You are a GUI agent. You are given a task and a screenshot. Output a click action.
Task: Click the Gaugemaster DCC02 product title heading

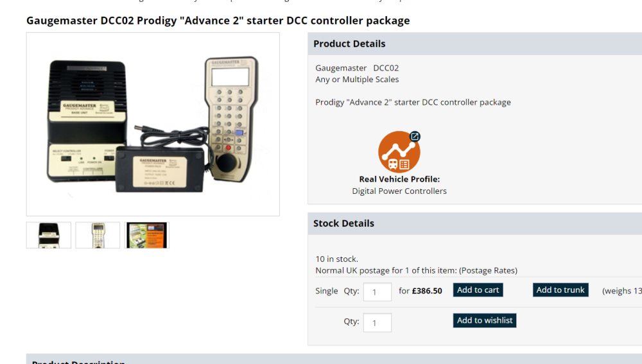click(x=218, y=21)
